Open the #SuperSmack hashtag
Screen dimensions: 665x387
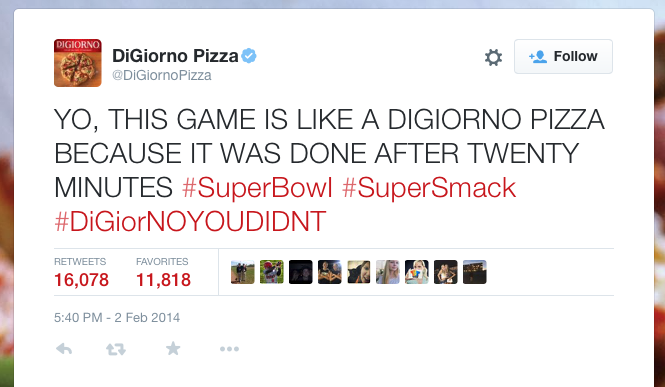[x=429, y=188]
